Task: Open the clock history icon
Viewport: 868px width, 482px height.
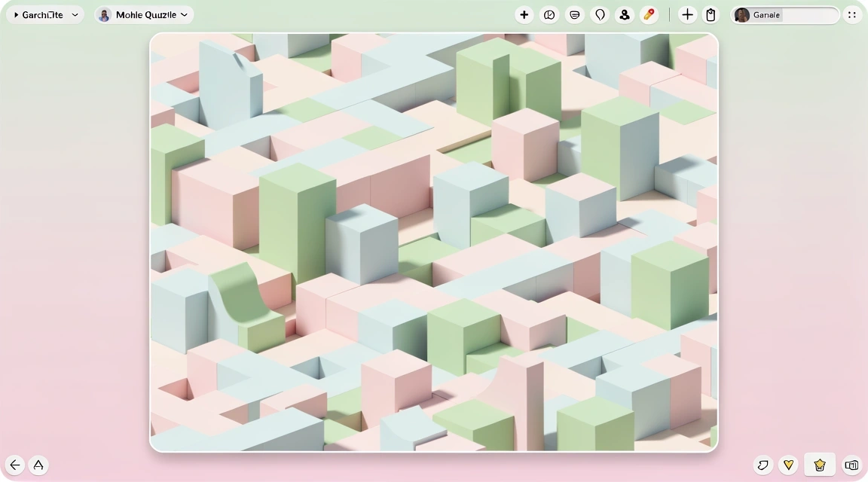Action: (549, 15)
